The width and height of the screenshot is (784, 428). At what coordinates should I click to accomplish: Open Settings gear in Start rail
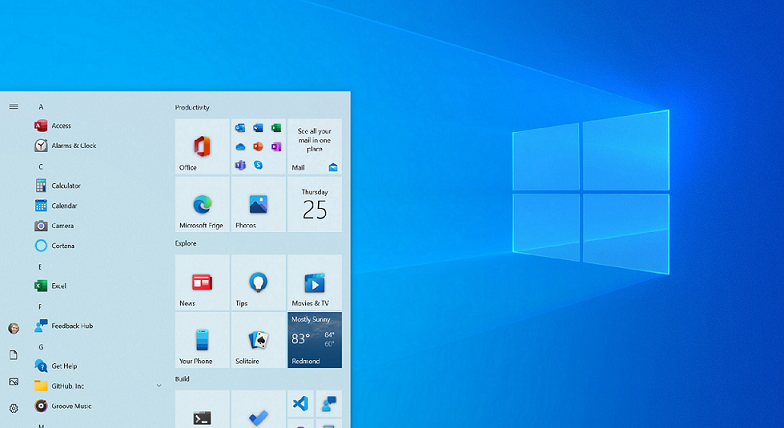(14, 408)
